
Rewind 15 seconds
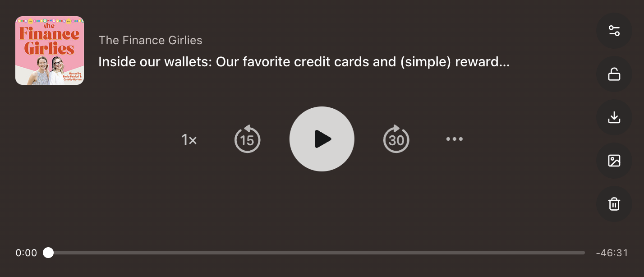point(247,139)
